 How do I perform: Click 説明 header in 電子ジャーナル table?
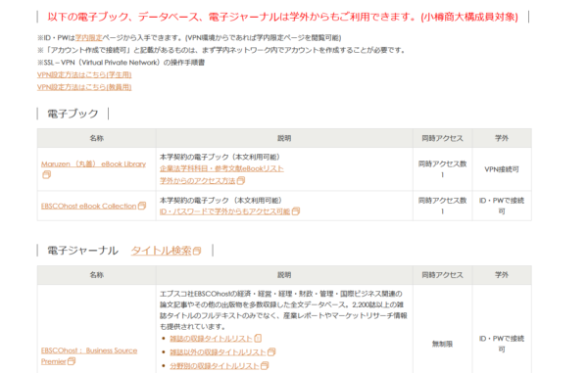(x=284, y=275)
